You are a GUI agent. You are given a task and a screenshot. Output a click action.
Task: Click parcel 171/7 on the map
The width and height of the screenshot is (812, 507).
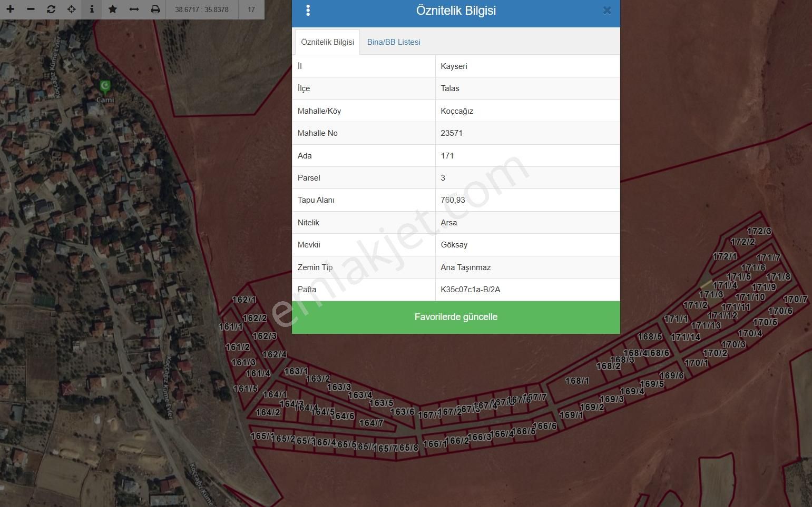coord(768,257)
